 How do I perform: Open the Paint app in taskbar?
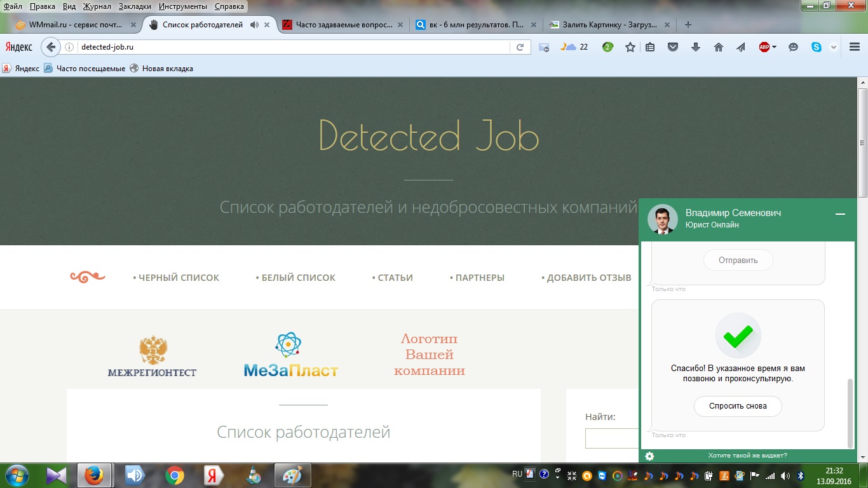[x=292, y=475]
